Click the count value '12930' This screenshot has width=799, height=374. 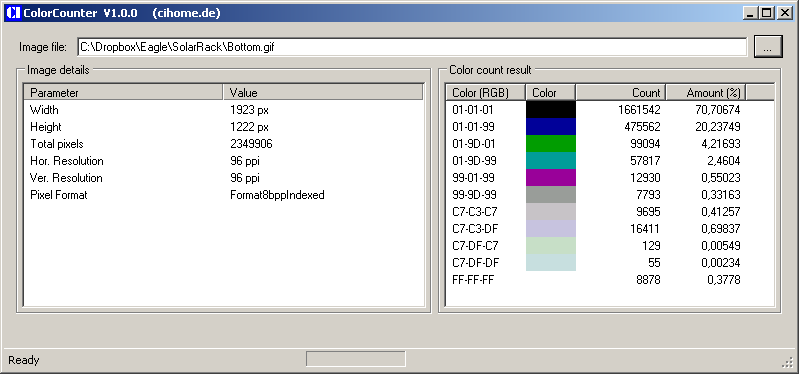coord(645,178)
